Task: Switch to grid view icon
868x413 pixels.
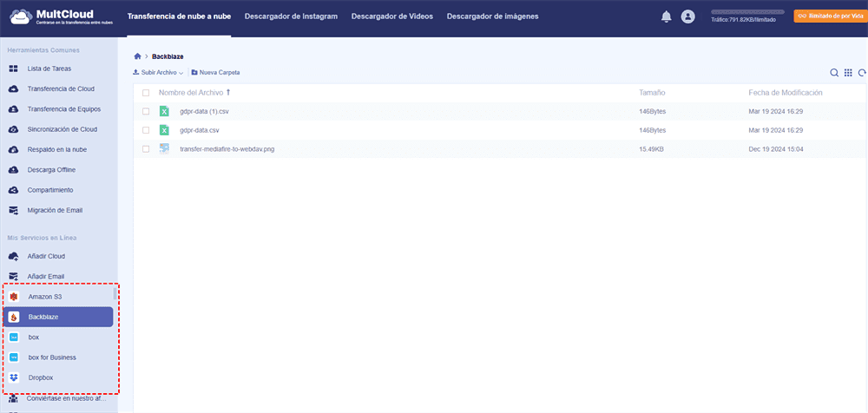Action: tap(849, 73)
